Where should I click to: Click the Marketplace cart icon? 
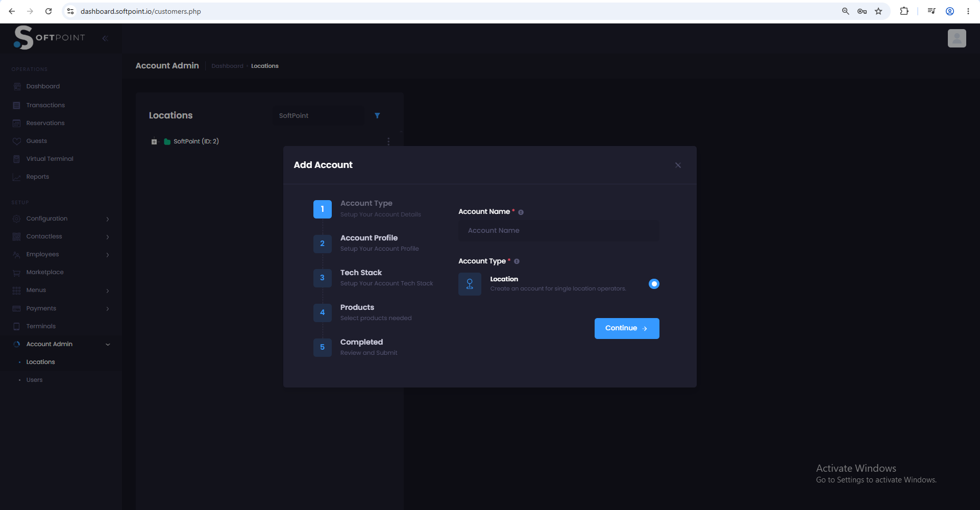point(16,273)
